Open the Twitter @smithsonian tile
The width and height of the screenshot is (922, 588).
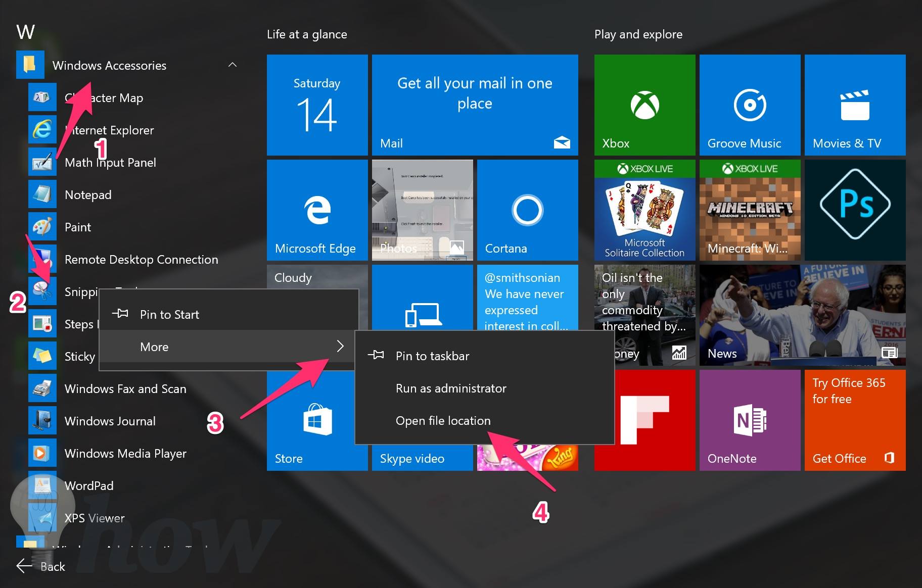pyautogui.click(x=527, y=297)
